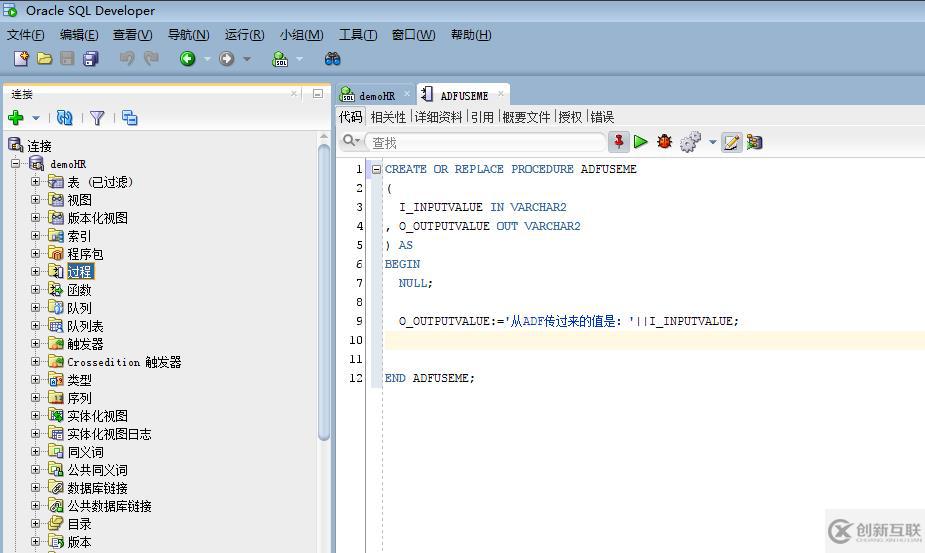Click the red pin Freeze View icon

click(618, 142)
